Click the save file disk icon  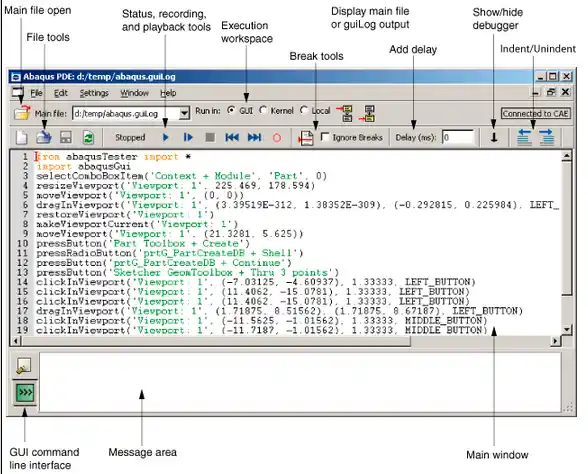click(66, 138)
